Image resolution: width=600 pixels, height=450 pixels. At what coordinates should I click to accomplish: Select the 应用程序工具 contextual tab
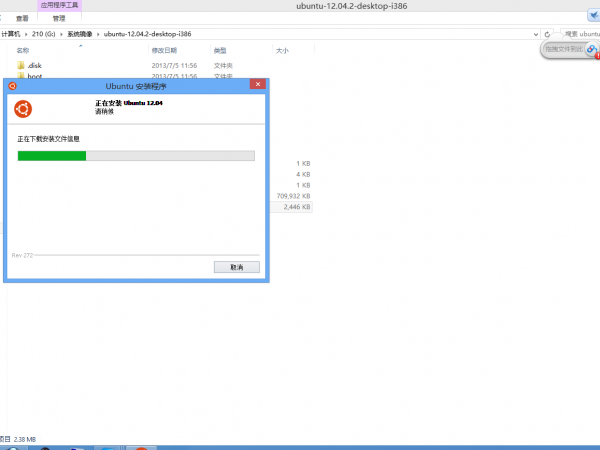pos(60,5)
